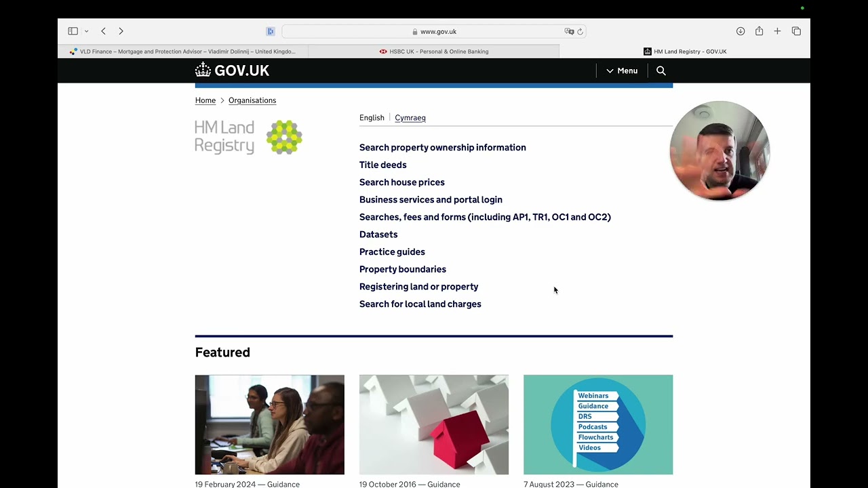Show the tab overview icon
Image resolution: width=868 pixels, height=488 pixels.
point(796,31)
